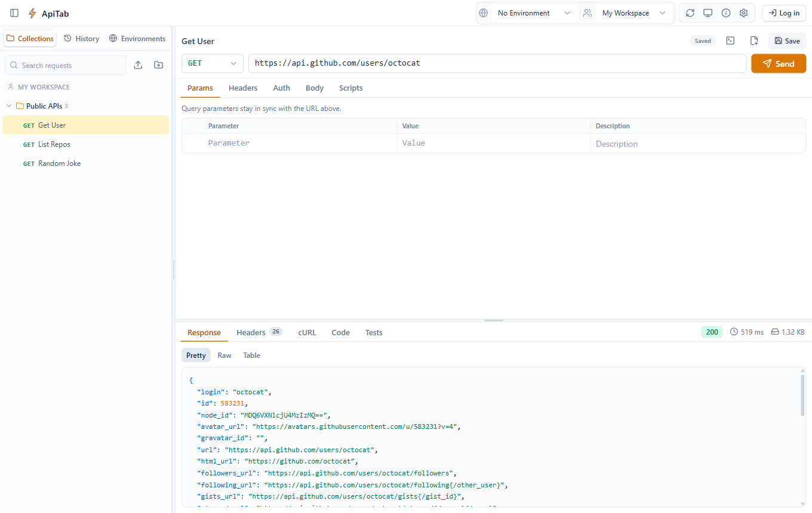
Task: Select the Random Joke request
Action: pos(85,163)
